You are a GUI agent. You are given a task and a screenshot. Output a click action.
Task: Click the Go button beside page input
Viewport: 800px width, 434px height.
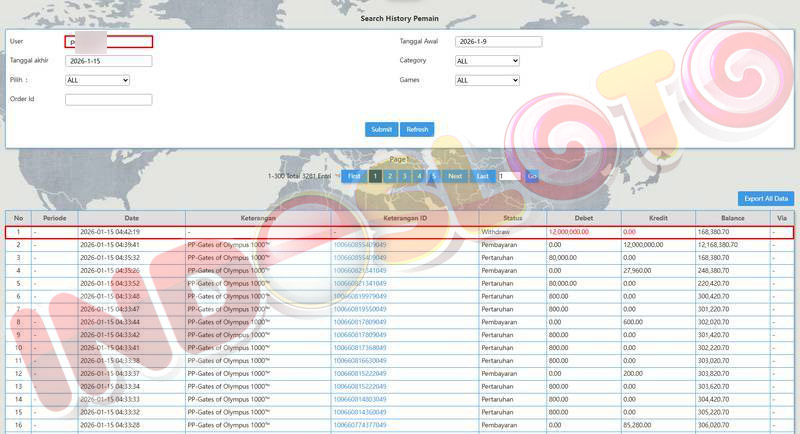coord(532,176)
